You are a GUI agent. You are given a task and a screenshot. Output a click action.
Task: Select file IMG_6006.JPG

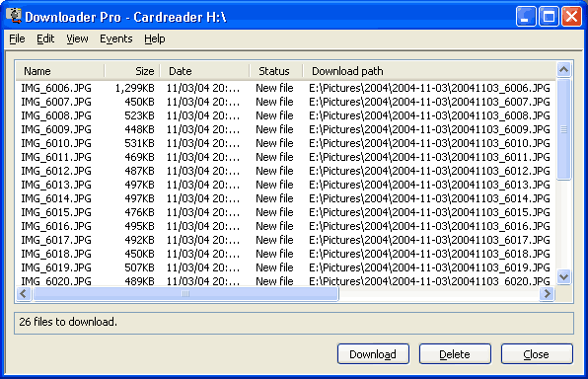56,88
